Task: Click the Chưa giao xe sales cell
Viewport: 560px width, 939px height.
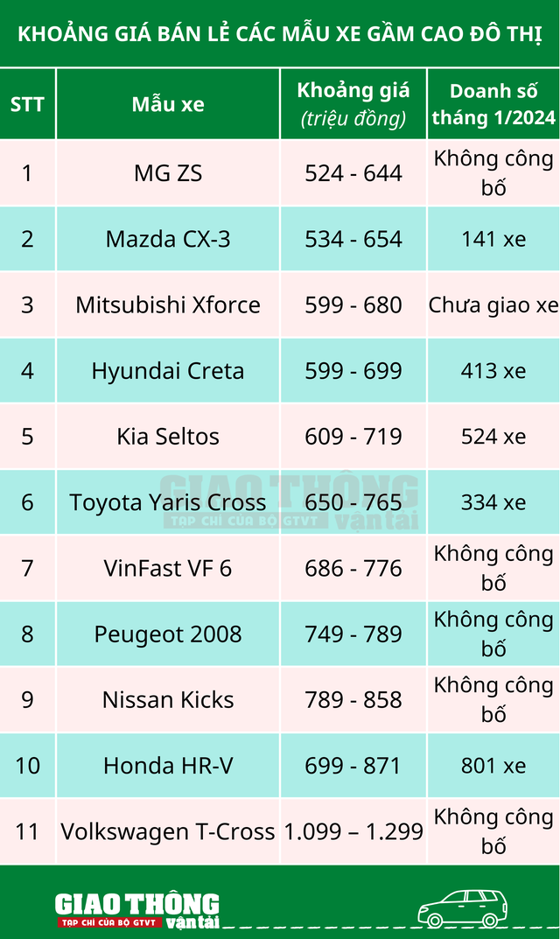Action: pyautogui.click(x=493, y=305)
